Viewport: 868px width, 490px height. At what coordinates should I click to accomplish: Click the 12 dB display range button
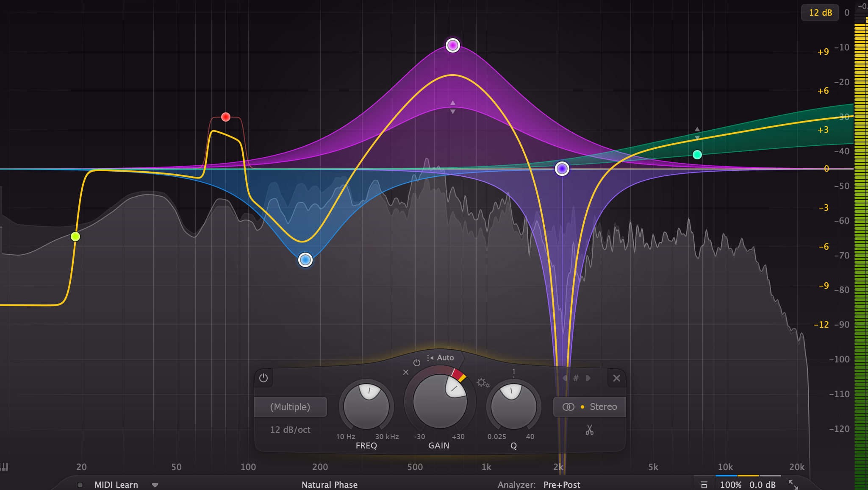pos(820,13)
